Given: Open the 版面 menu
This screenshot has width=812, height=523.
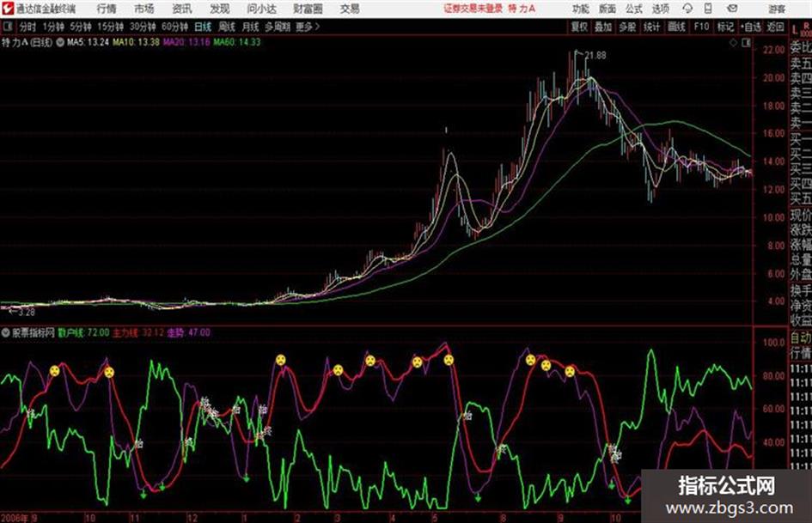Looking at the screenshot, I should click(607, 9).
